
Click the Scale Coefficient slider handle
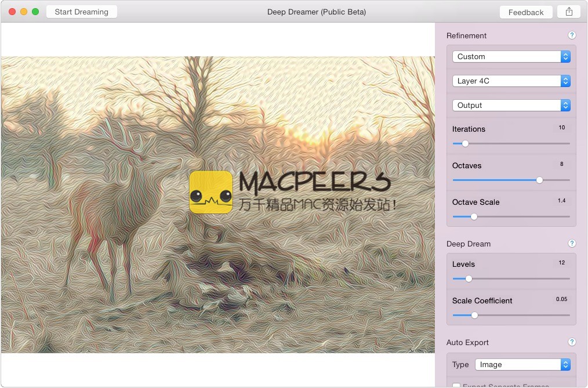click(x=474, y=316)
